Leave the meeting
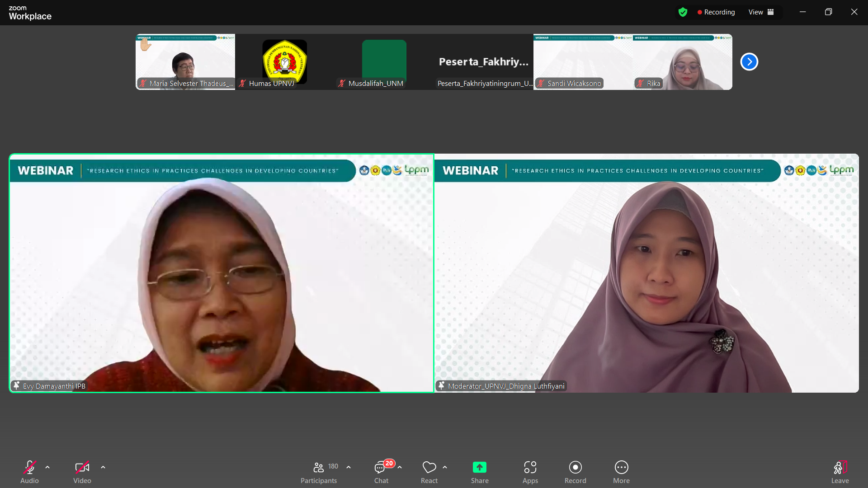This screenshot has height=488, width=868. click(840, 467)
